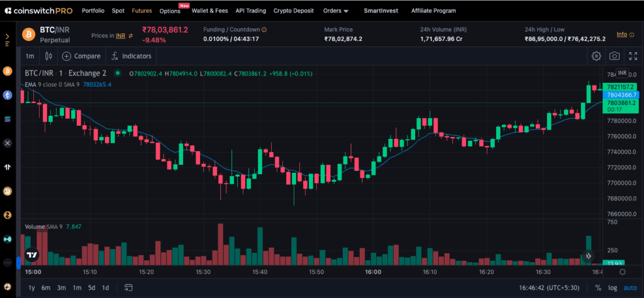Select the top Bitcoin icon in the left sidebar
This screenshot has width=644, height=298.
point(8,71)
